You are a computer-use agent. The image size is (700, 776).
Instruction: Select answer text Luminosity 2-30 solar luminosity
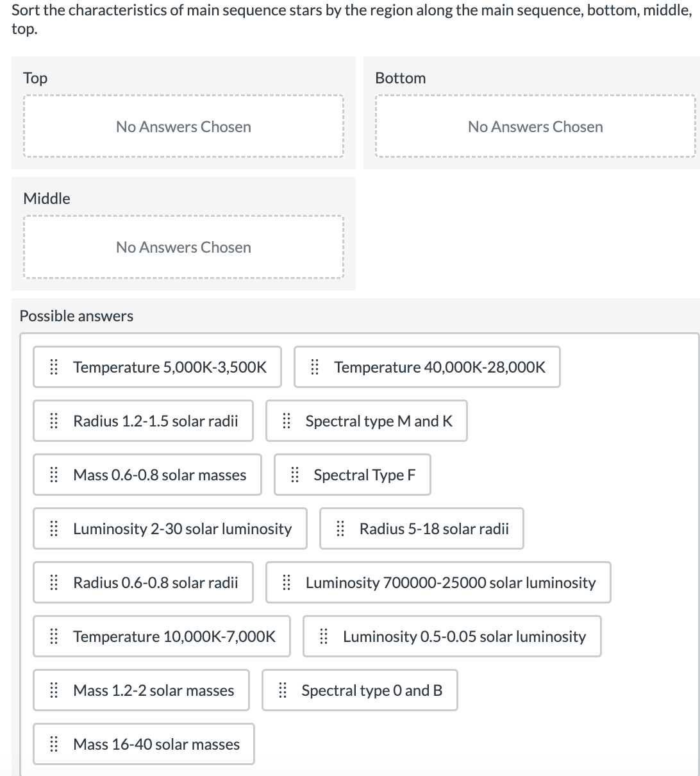click(183, 528)
